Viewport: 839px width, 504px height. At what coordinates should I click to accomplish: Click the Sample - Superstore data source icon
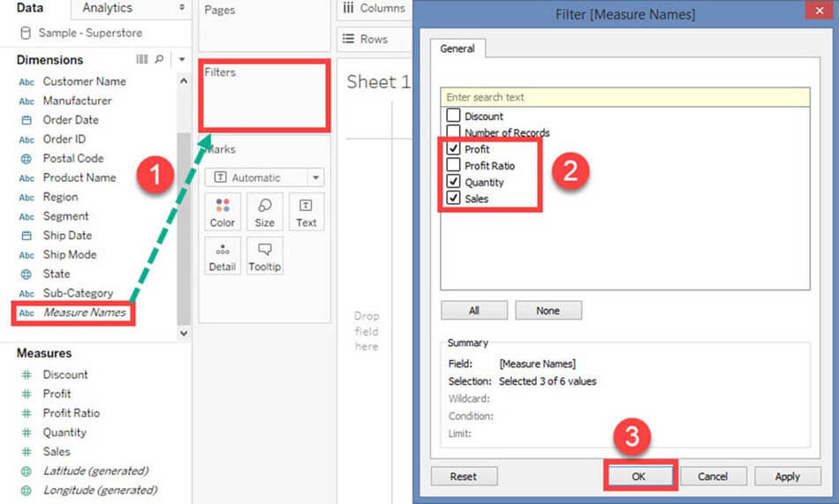click(26, 33)
